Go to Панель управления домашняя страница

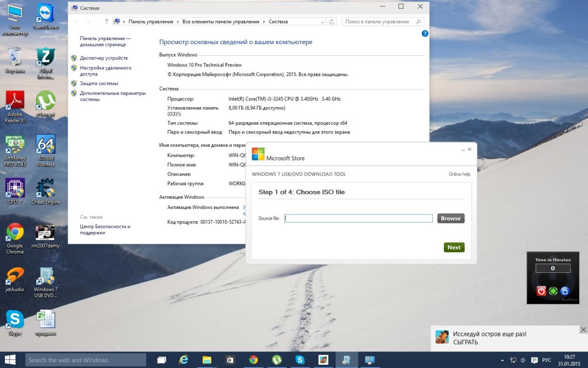pyautogui.click(x=105, y=41)
